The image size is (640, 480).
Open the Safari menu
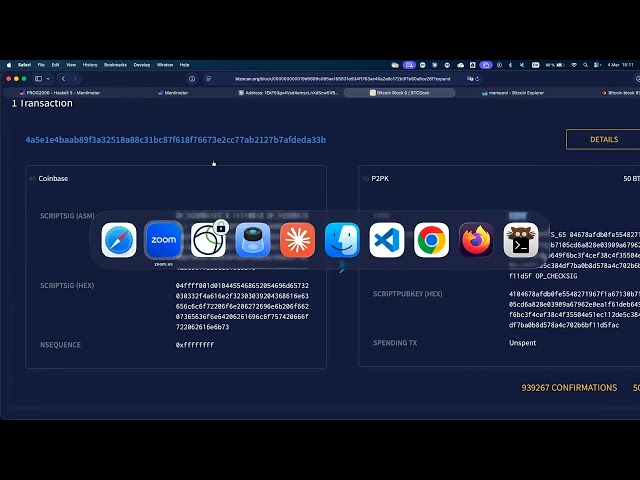[x=24, y=65]
